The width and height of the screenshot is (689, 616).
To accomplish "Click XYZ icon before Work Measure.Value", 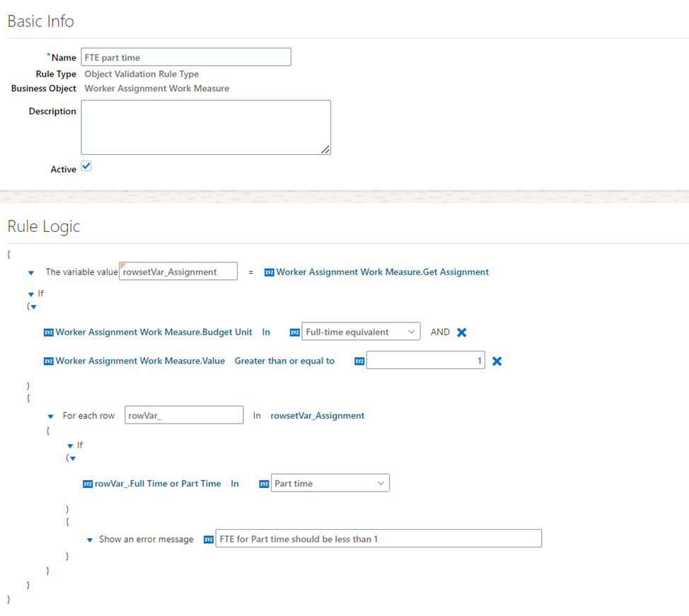I will click(x=48, y=361).
